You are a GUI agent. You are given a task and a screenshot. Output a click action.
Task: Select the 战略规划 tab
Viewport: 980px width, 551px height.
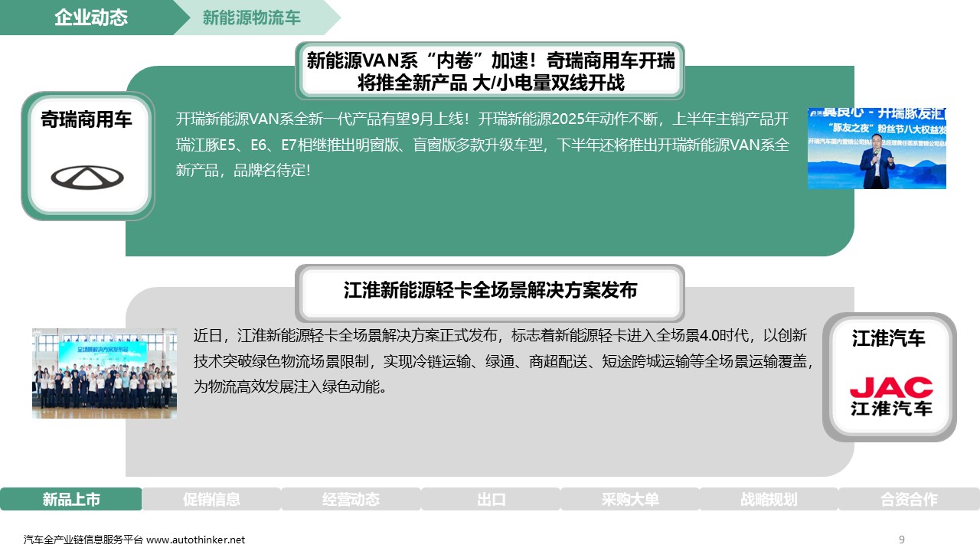(769, 500)
